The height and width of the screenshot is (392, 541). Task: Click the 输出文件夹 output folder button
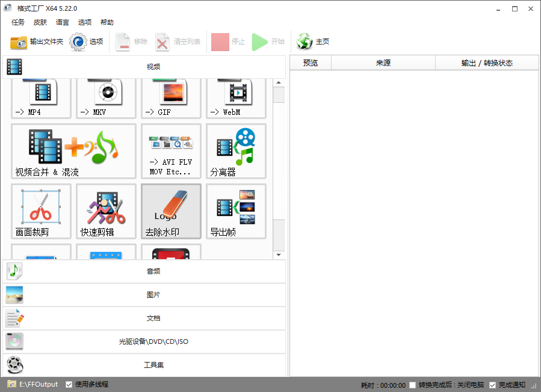click(x=37, y=42)
